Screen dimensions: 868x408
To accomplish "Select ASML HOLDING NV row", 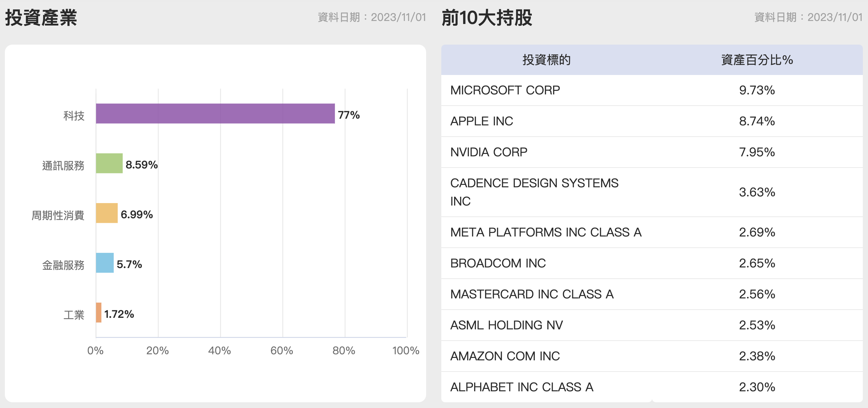I will pos(506,325).
